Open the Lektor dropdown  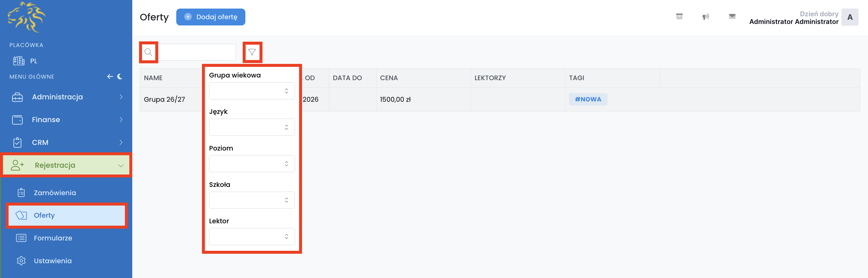[252, 237]
